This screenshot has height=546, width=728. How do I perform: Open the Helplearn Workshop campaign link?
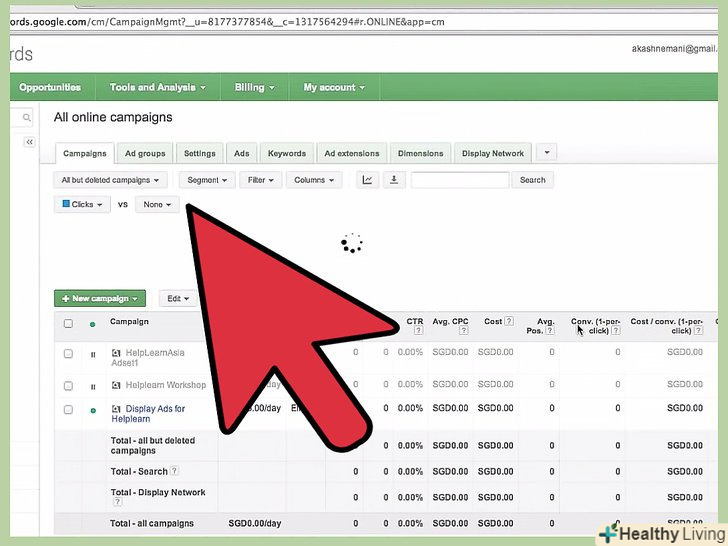click(166, 385)
